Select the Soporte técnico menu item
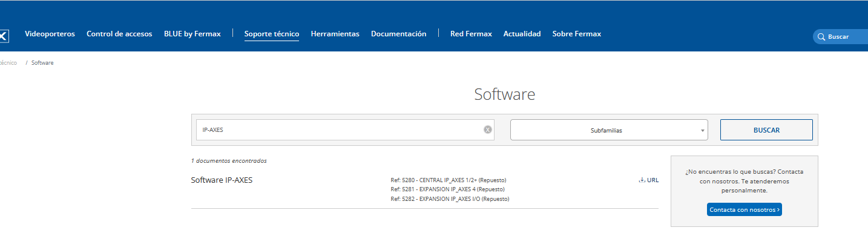Screen dimensions: 868x233 click(x=272, y=34)
